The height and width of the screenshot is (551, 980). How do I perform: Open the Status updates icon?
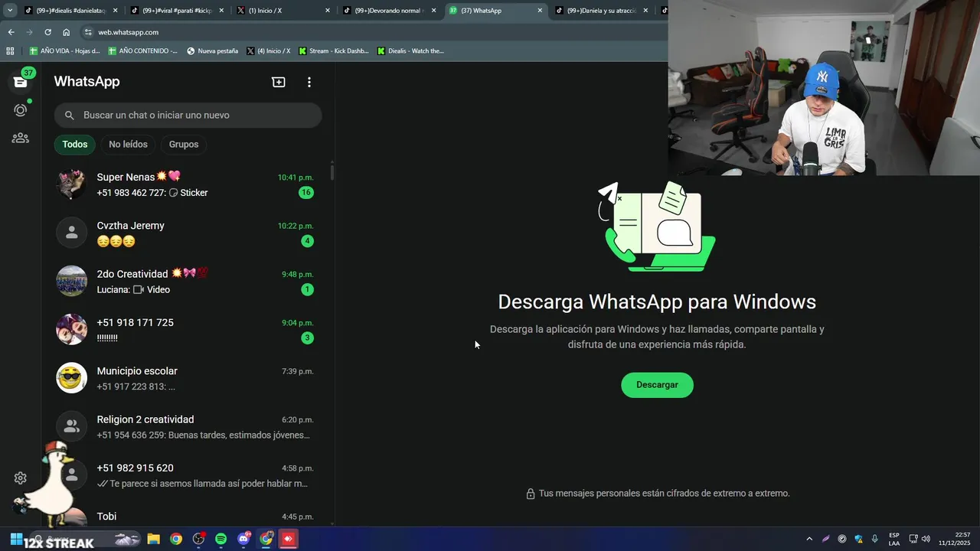21,109
